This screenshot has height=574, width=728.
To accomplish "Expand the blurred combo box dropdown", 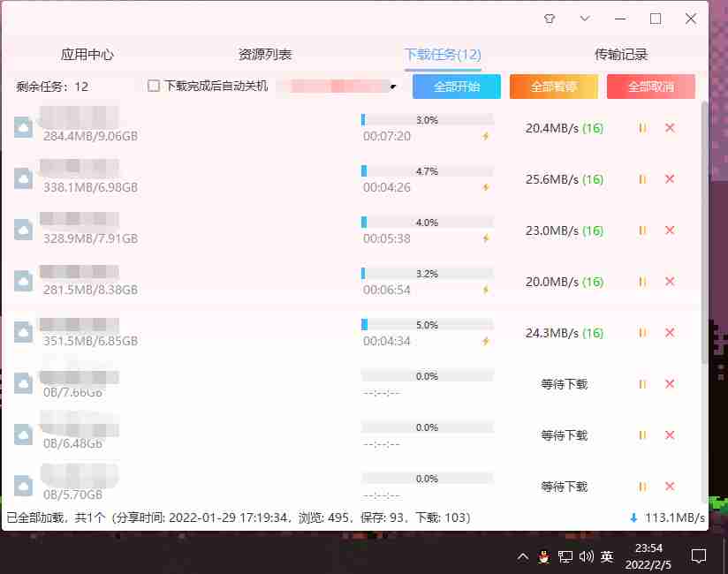I will pyautogui.click(x=393, y=87).
